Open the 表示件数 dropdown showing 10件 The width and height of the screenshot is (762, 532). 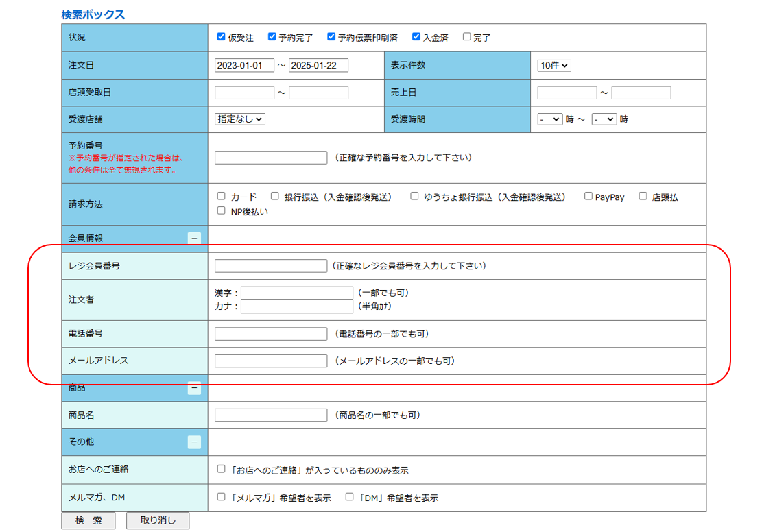[x=554, y=65]
